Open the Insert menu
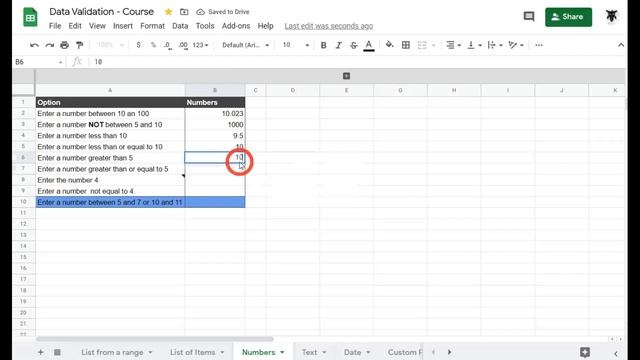 123,26
